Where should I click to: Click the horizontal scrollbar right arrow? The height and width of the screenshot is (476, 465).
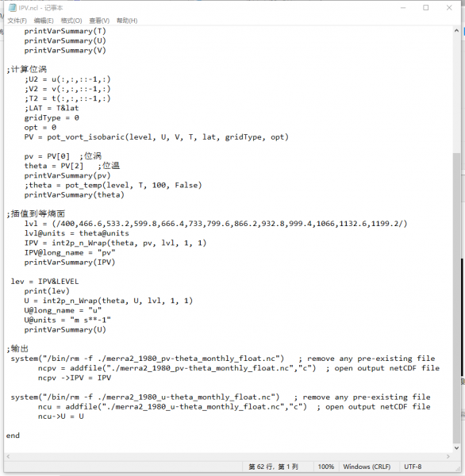point(448,456)
